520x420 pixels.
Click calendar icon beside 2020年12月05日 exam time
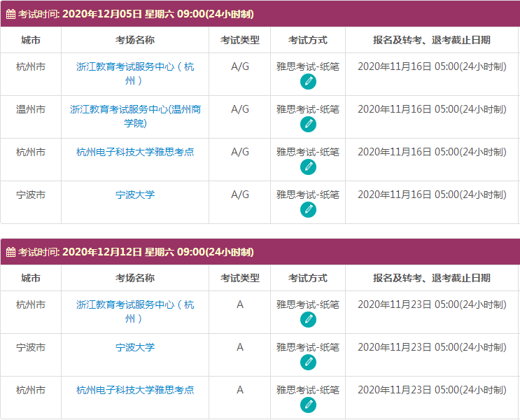pyautogui.click(x=10, y=14)
